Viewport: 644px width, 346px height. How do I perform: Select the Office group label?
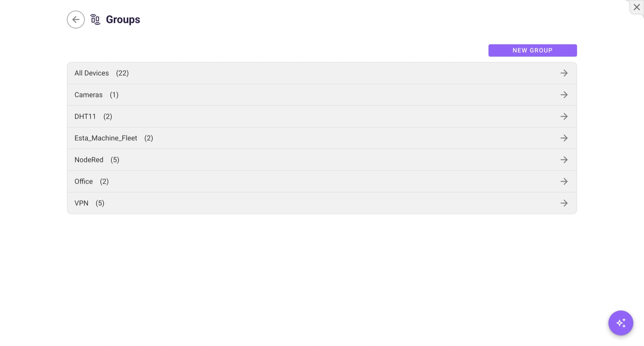point(84,181)
